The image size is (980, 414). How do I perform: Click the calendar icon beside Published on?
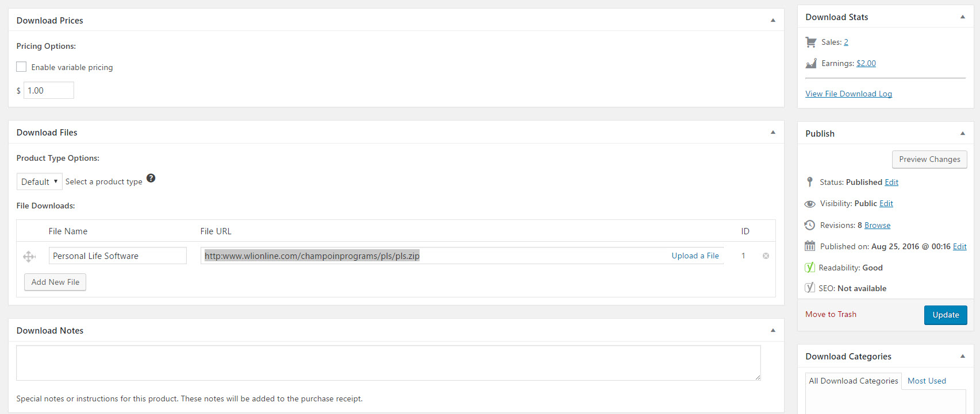[x=810, y=246]
